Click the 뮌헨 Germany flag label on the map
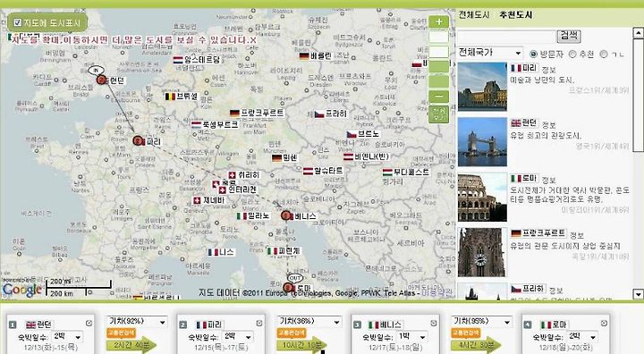Screen dimensions: 644x354 284,157
